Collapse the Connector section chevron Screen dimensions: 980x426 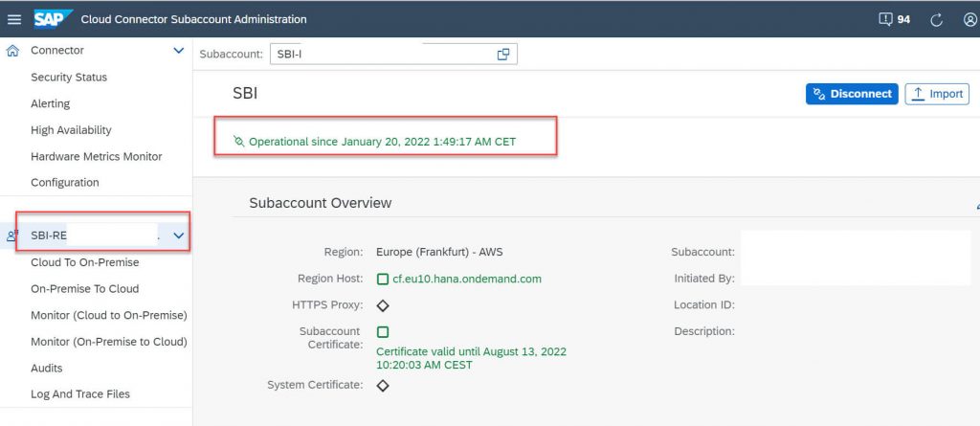[178, 51]
